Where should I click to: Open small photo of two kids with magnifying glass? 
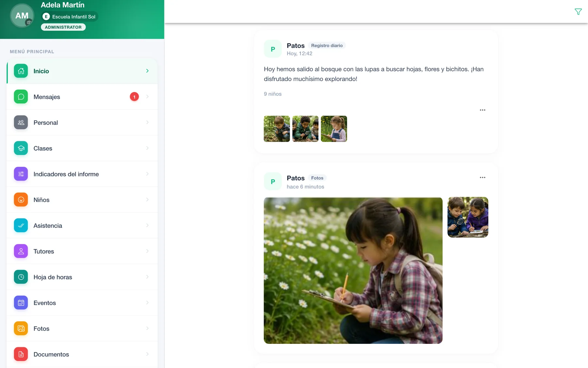[x=468, y=217]
